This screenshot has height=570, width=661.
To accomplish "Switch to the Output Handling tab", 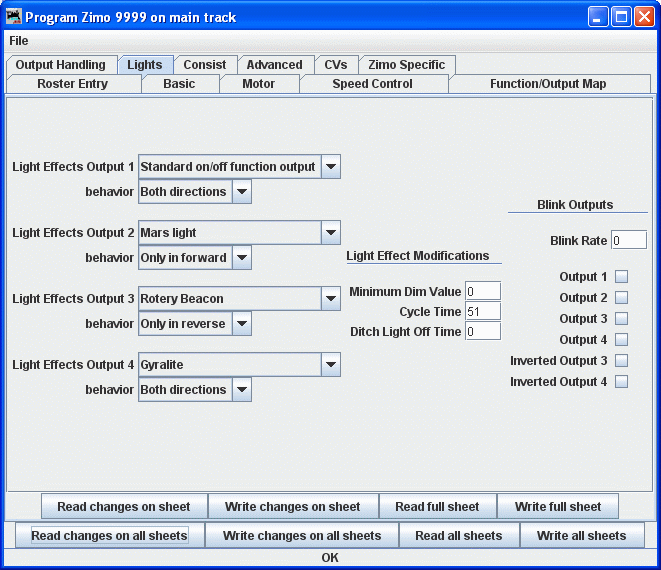I will pyautogui.click(x=61, y=65).
